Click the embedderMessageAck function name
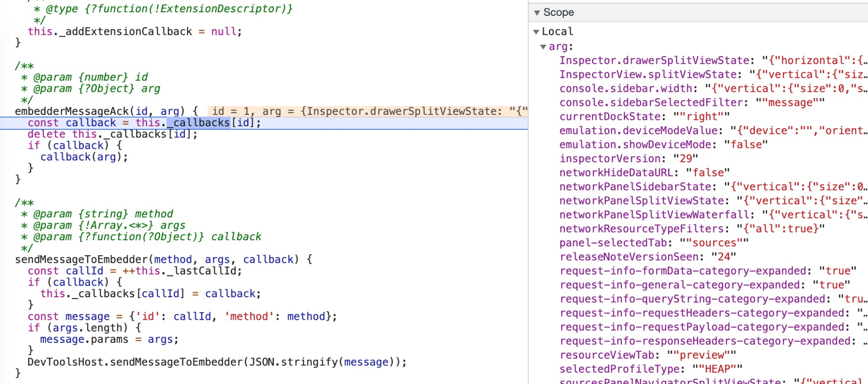The width and height of the screenshot is (868, 384). [x=72, y=111]
